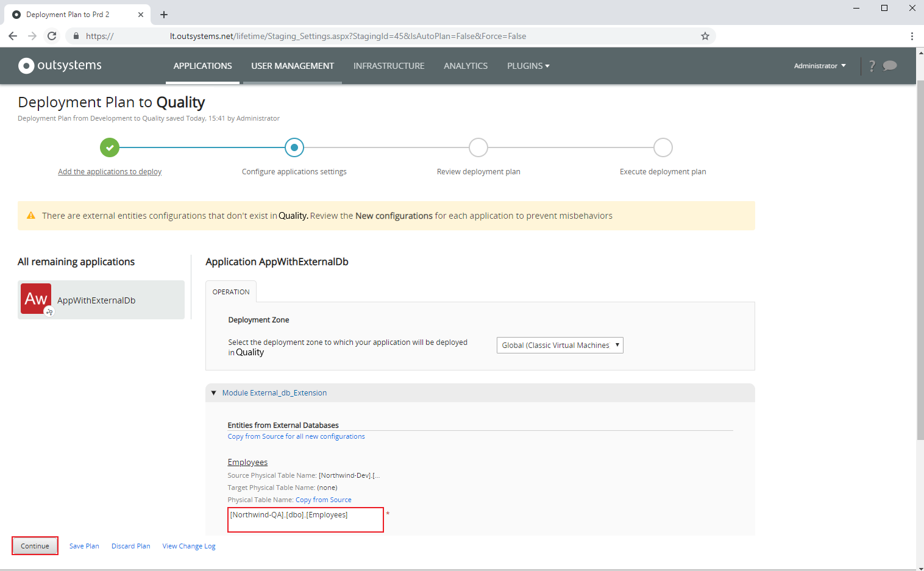Open the Administrator account dropdown
Viewport: 924px width, 571px height.
[819, 65]
